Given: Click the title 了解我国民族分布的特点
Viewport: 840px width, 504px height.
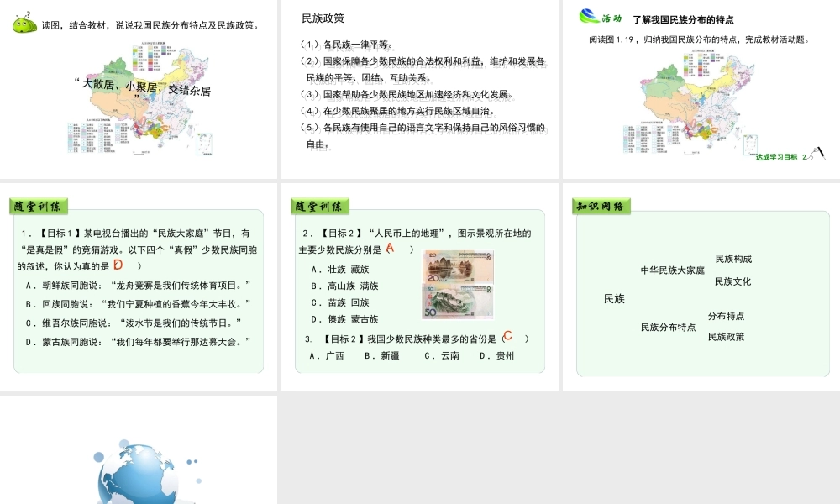Looking at the screenshot, I should (683, 20).
